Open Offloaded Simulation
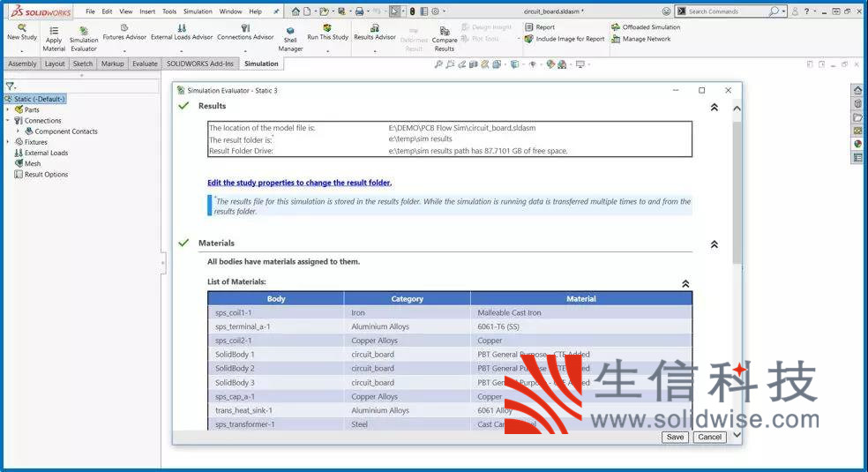 point(646,27)
